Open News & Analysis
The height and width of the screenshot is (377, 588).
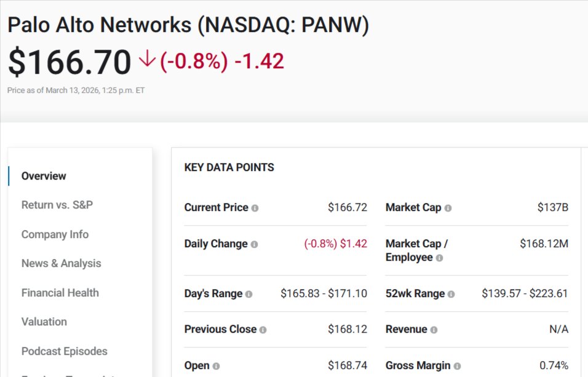coord(61,263)
